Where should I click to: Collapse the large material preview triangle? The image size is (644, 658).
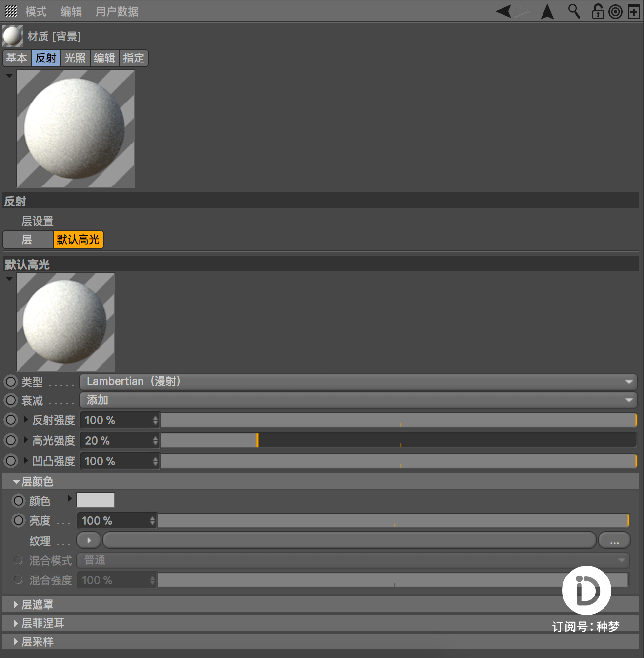(x=9, y=76)
